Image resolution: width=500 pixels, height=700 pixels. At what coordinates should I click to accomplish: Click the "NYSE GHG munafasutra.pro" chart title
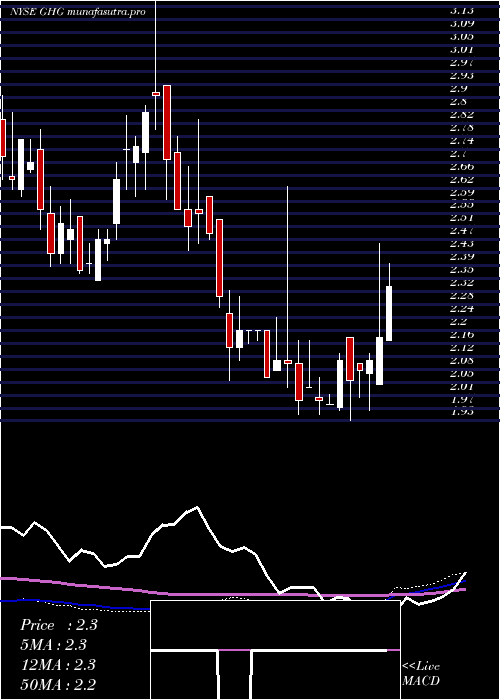(78, 12)
